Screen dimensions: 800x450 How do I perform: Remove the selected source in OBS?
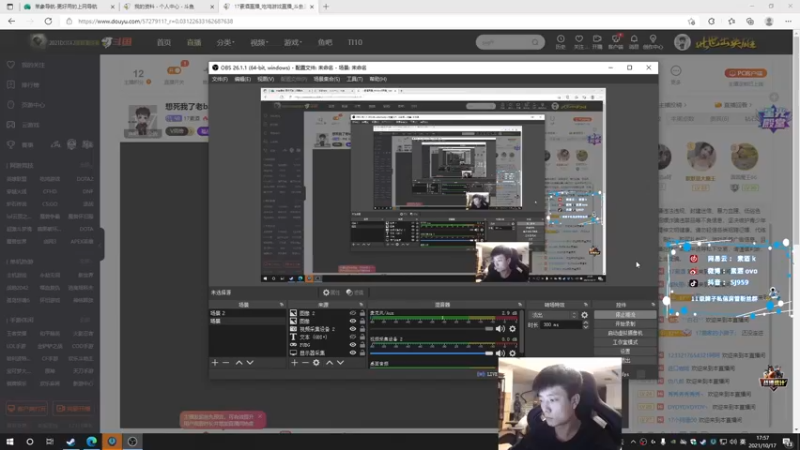click(305, 362)
